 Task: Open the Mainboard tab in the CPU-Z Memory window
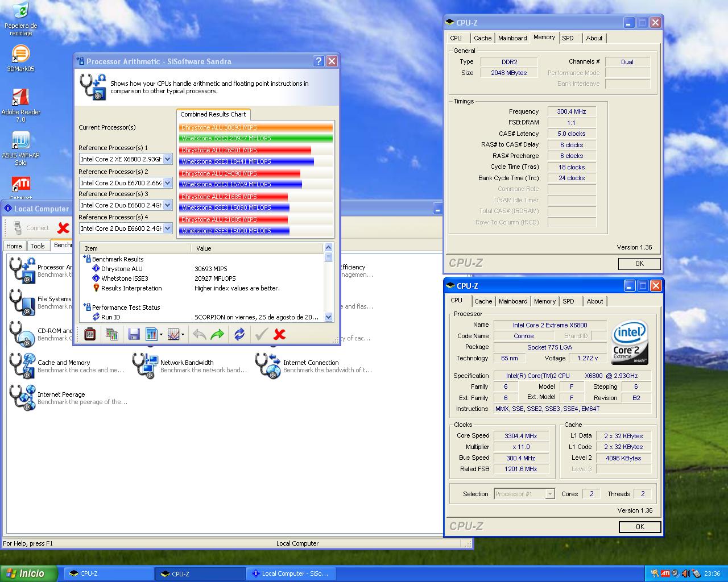[512, 38]
